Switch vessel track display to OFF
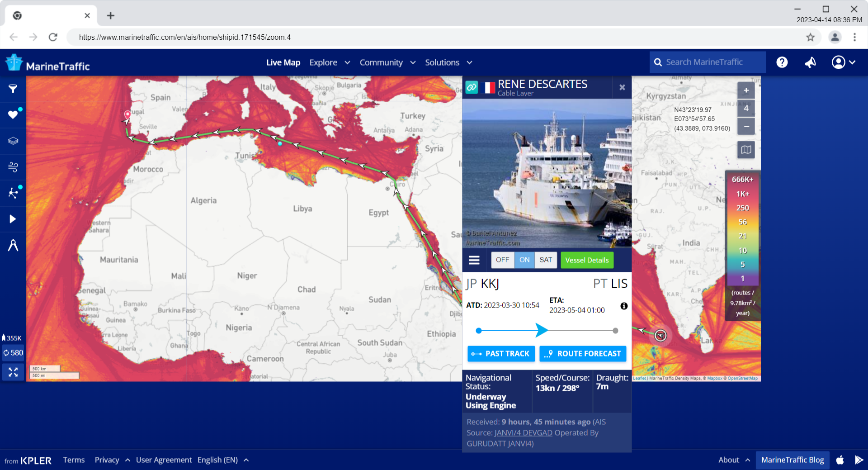This screenshot has height=470, width=868. [502, 260]
